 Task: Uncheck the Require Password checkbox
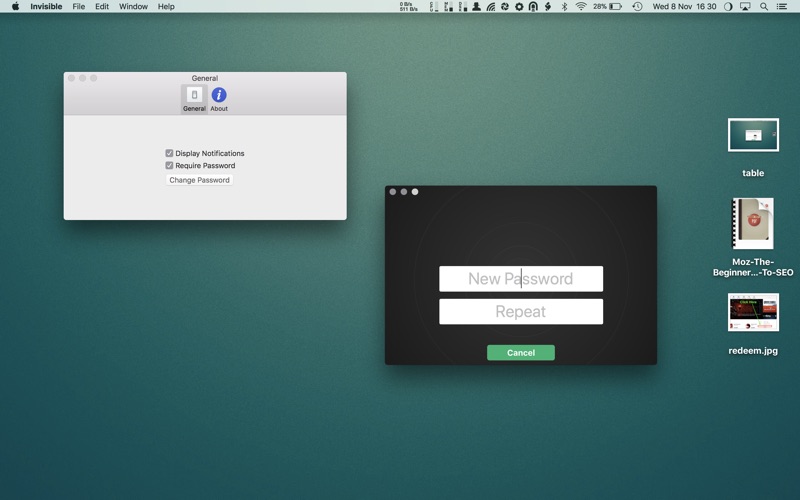pos(169,165)
